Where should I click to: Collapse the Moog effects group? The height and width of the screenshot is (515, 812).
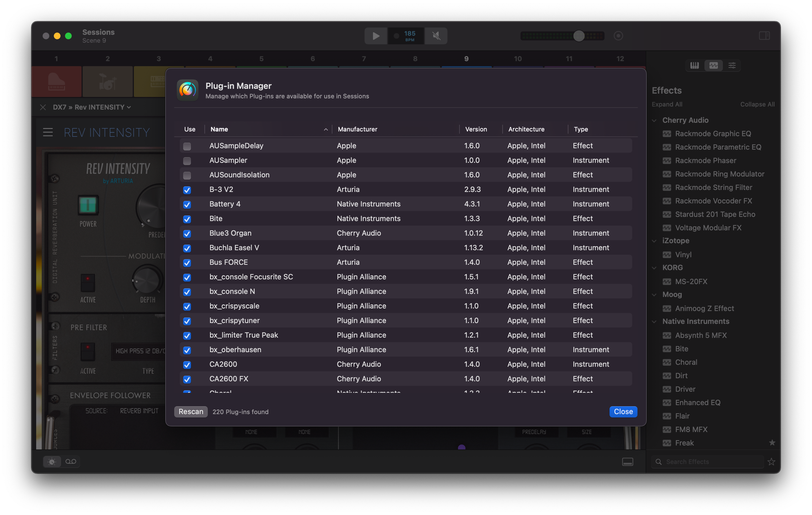[654, 295]
